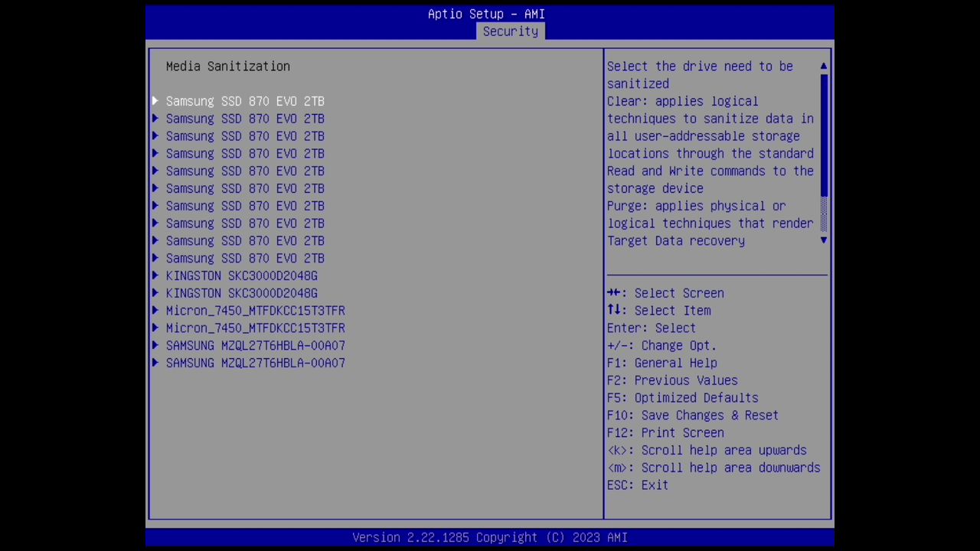Click the F5: Optimized Defaults line
Image resolution: width=980 pixels, height=551 pixels.
point(683,398)
